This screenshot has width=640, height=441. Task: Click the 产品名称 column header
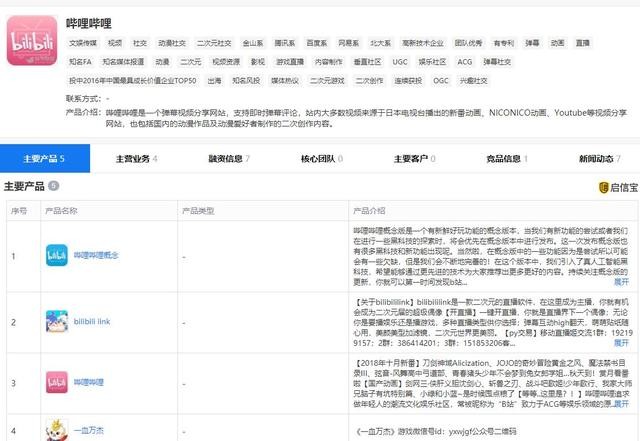click(62, 211)
